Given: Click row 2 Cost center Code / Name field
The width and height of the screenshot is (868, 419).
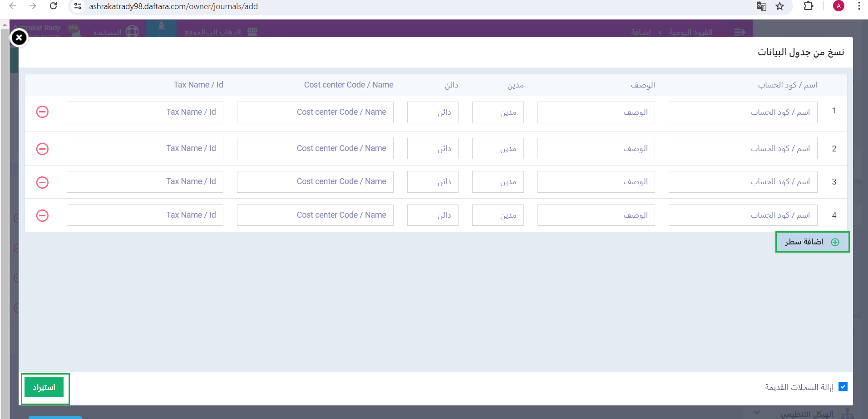Looking at the screenshot, I should pyautogui.click(x=315, y=149).
